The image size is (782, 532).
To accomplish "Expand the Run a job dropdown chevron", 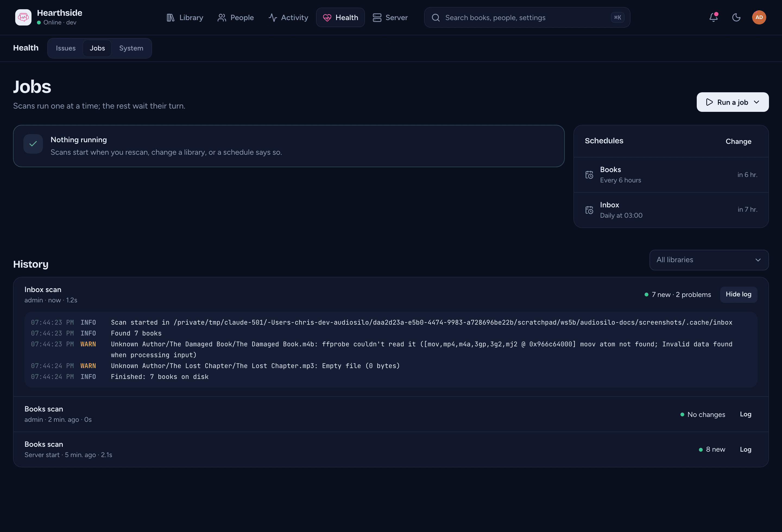I will coord(756,102).
